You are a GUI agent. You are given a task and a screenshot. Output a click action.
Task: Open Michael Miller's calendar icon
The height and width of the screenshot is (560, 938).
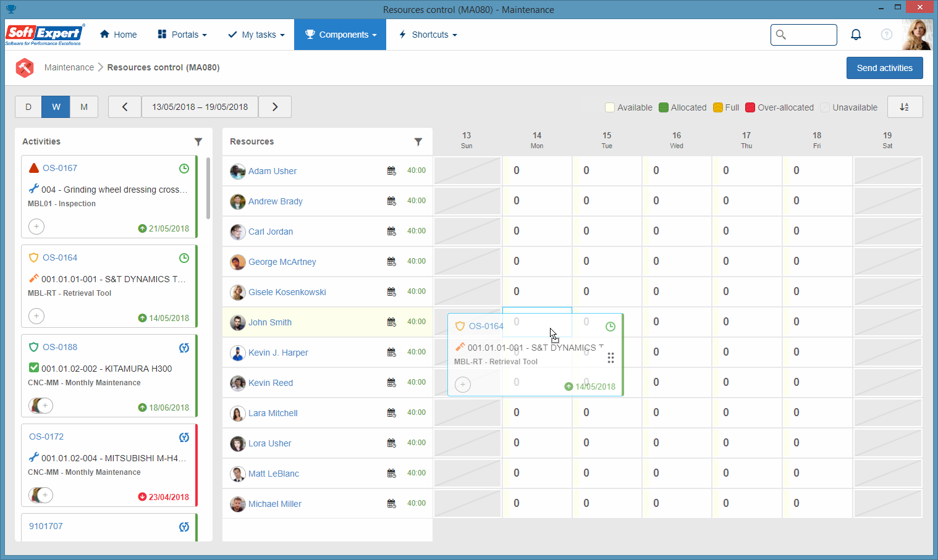coord(392,503)
